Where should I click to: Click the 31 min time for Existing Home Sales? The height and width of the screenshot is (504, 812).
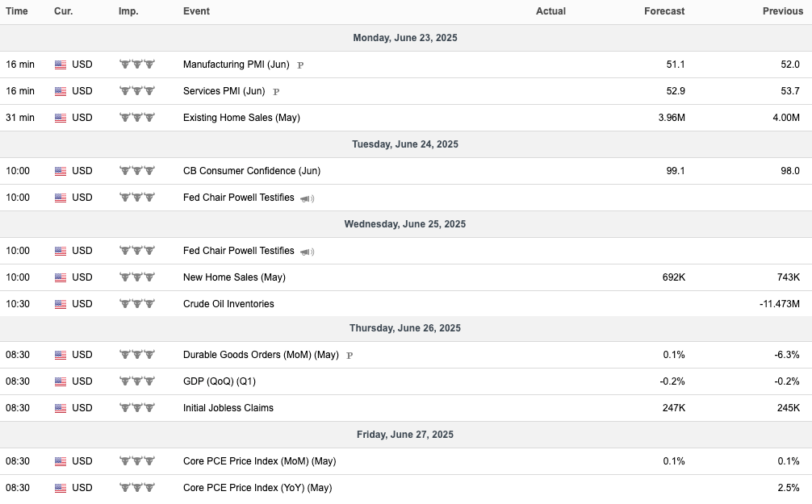[x=20, y=118]
